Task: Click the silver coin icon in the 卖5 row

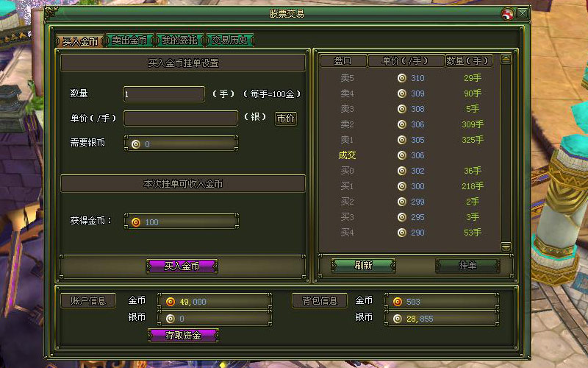Action: (401, 78)
